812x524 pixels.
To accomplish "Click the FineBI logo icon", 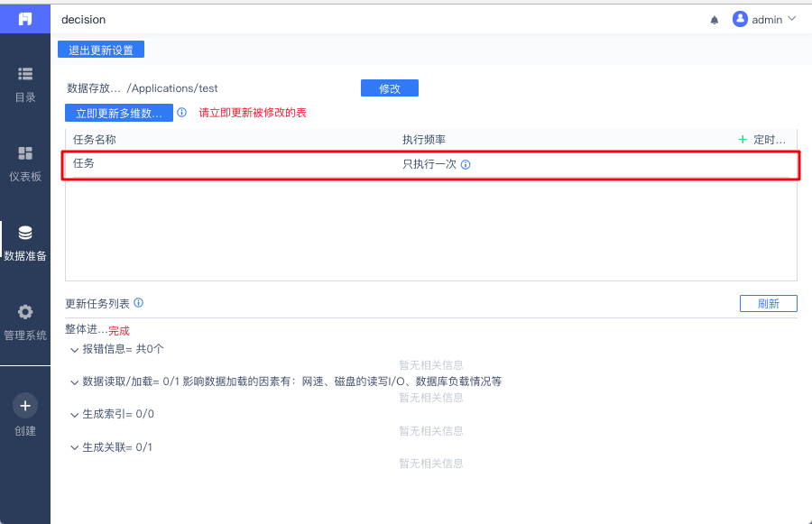I will point(25,19).
